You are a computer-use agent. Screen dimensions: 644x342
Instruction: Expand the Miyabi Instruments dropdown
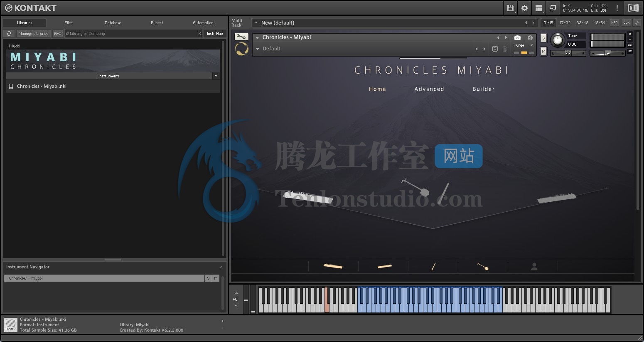click(216, 76)
